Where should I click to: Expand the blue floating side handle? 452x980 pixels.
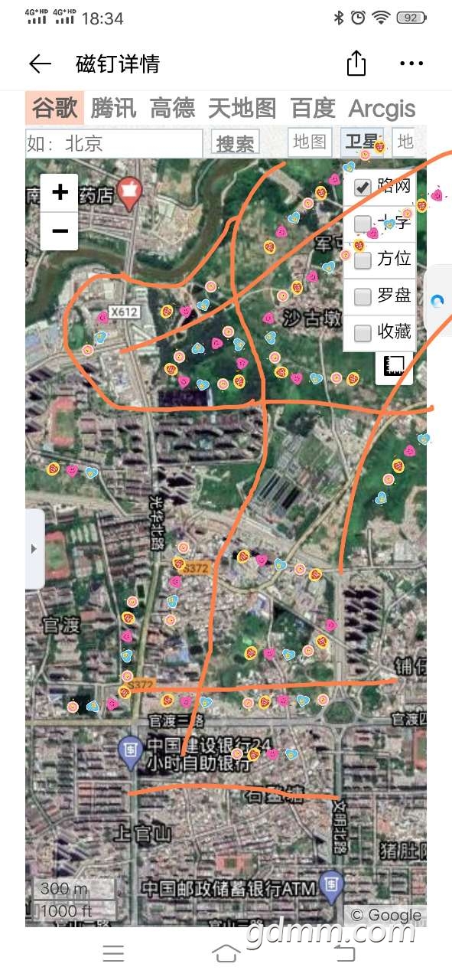(438, 301)
